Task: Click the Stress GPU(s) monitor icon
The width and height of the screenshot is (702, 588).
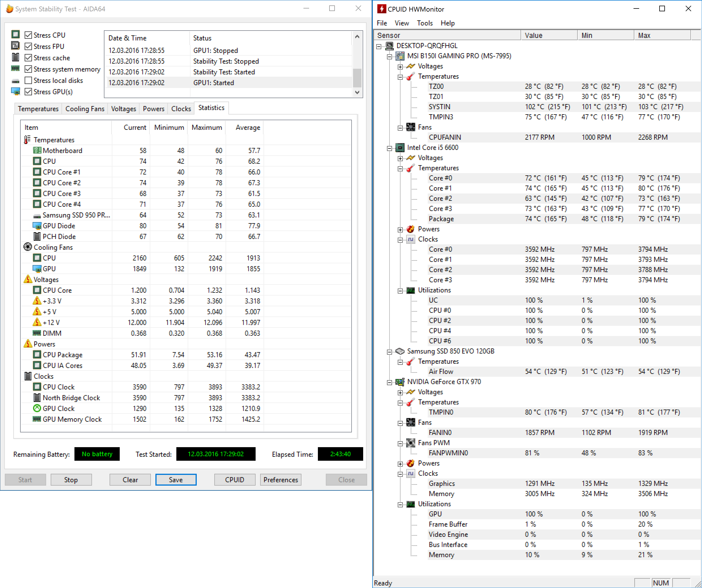Action: 15,91
